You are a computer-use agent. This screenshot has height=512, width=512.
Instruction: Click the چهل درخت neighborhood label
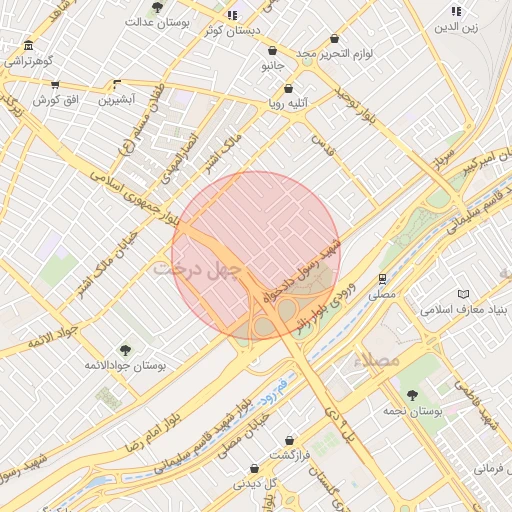click(x=197, y=269)
